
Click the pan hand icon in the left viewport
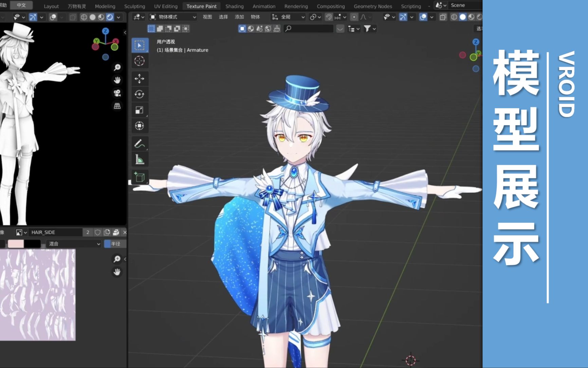click(x=117, y=80)
